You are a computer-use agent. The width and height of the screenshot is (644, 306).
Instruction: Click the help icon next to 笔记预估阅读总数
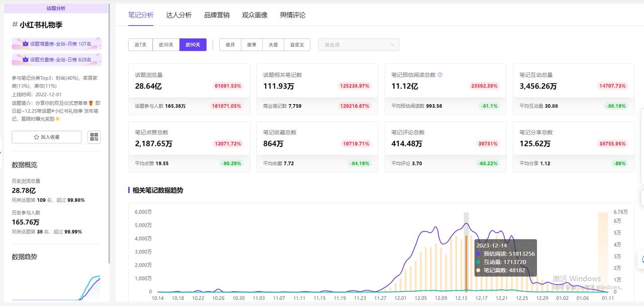tap(440, 75)
